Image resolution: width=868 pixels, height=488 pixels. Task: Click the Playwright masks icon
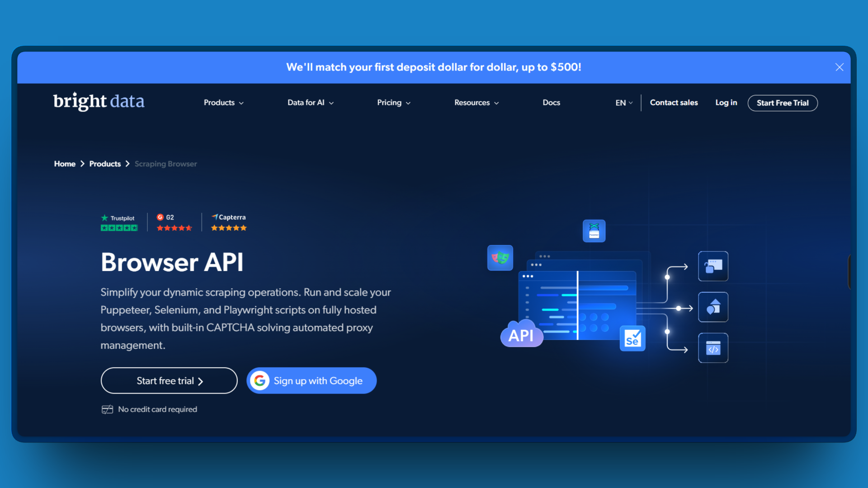(x=500, y=258)
